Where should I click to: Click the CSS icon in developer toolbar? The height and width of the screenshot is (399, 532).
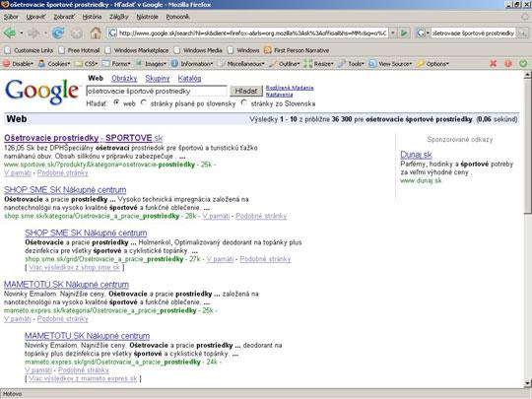tap(79, 63)
